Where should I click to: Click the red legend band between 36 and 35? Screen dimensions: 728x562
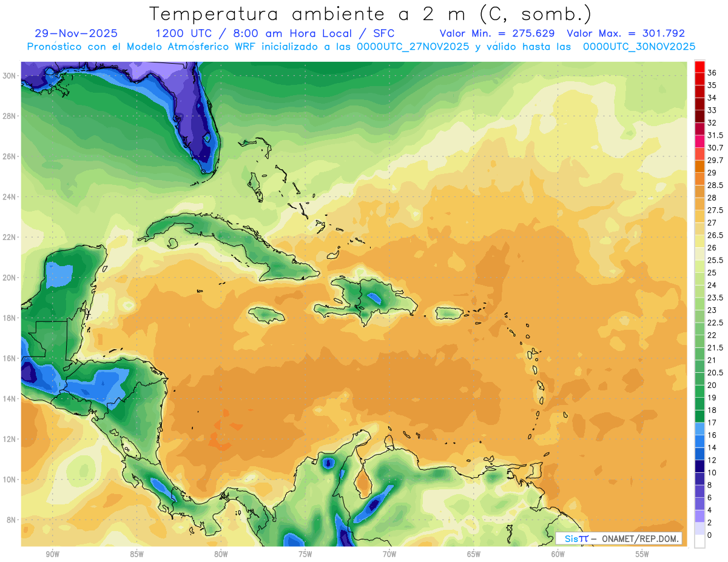(x=699, y=79)
